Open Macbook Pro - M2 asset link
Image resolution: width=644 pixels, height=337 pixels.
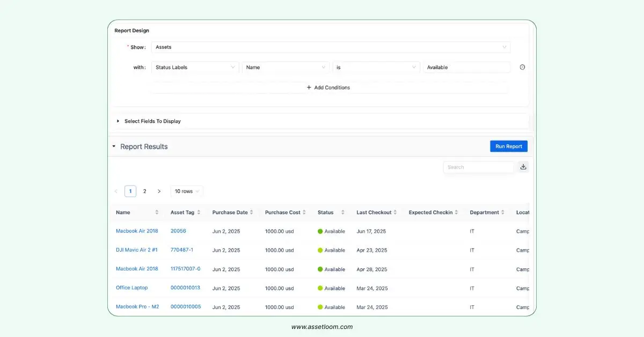(137, 307)
